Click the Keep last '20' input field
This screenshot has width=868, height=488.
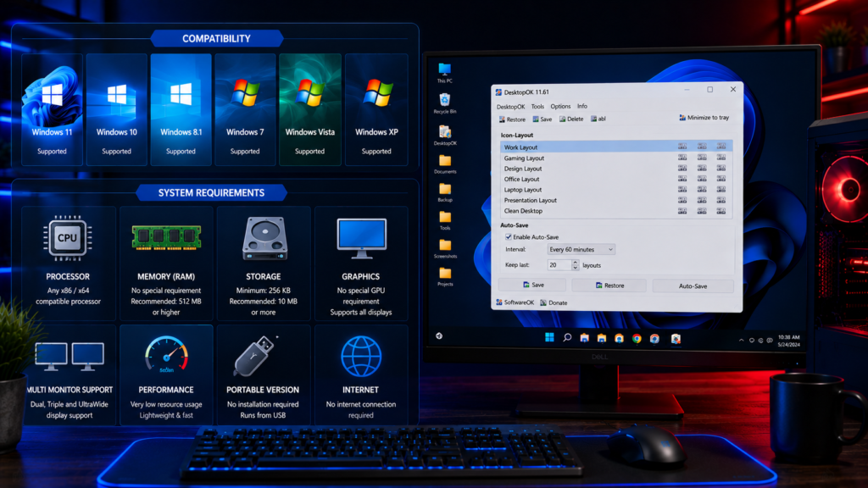click(x=559, y=265)
